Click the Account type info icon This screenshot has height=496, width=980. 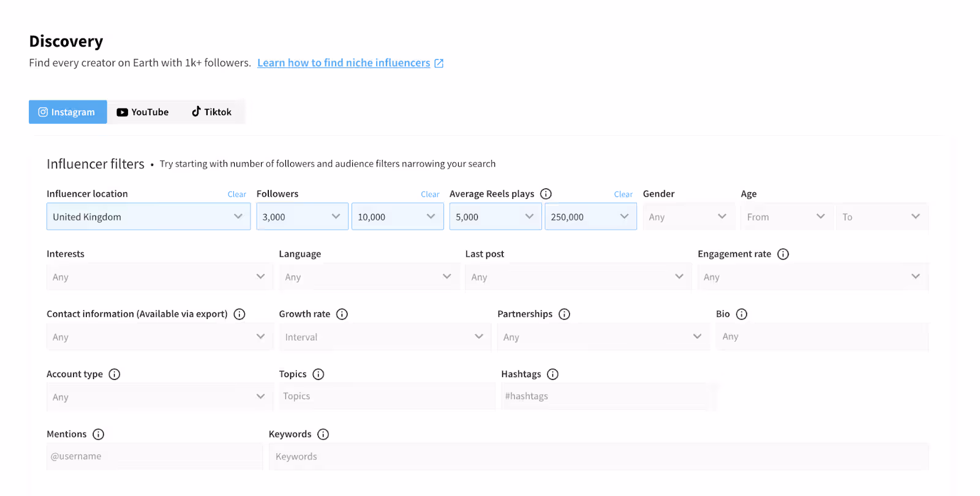pyautogui.click(x=115, y=374)
